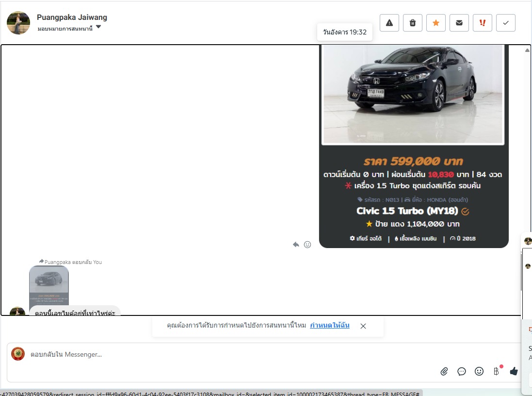
Task: Open saved replies speech bubble icon
Action: (x=462, y=372)
